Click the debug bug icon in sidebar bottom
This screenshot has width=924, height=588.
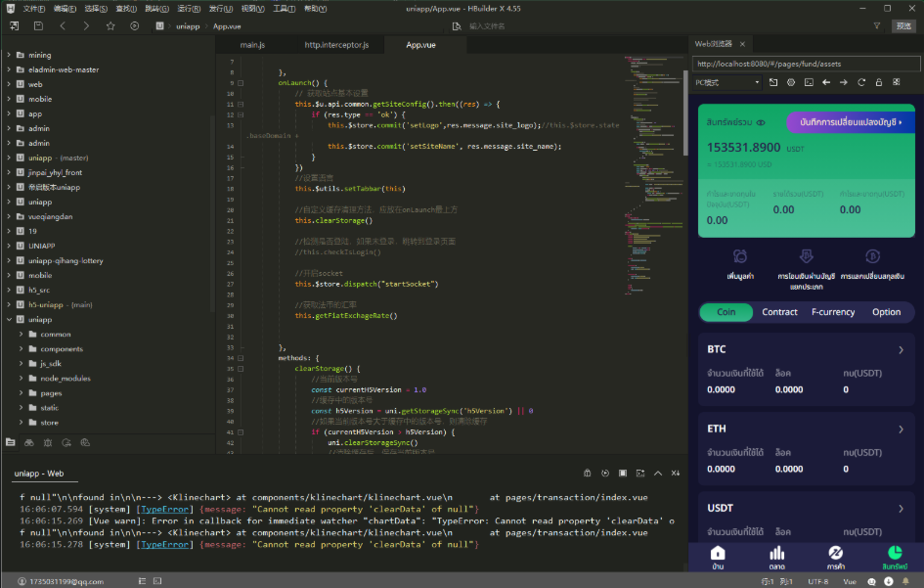tap(48, 442)
